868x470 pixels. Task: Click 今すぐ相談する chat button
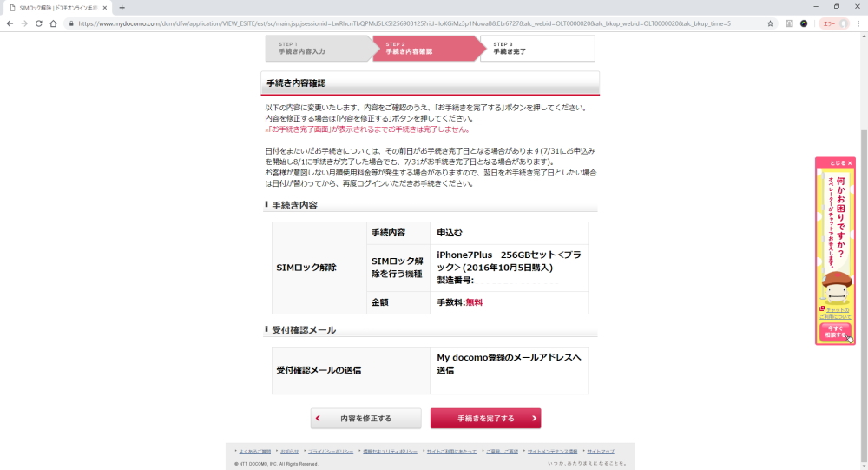coord(835,332)
